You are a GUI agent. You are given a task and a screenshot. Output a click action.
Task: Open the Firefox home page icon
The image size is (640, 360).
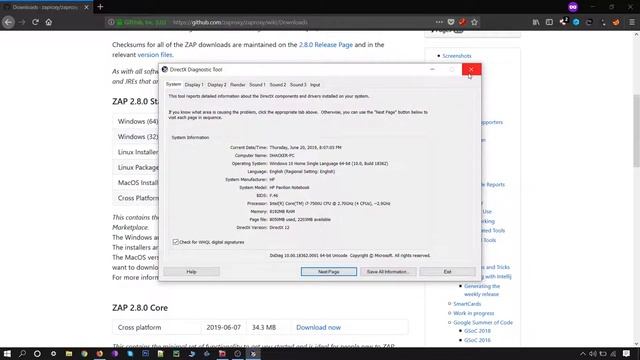pos(49,22)
